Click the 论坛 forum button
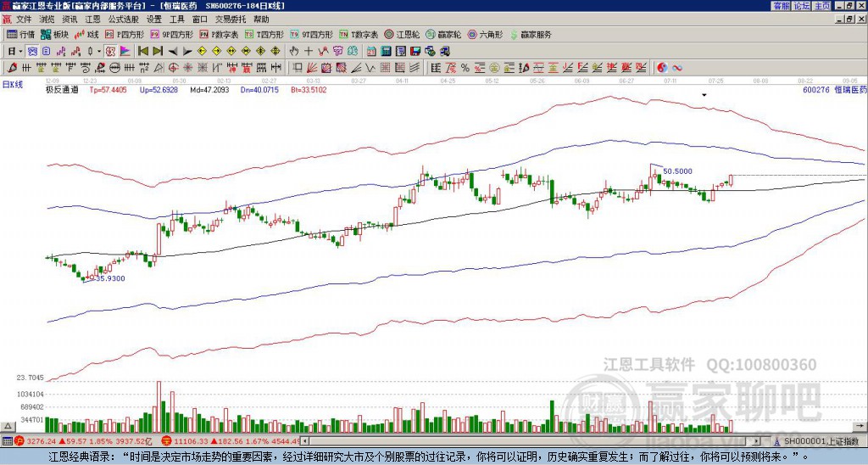This screenshot has width=868, height=465. [x=802, y=6]
